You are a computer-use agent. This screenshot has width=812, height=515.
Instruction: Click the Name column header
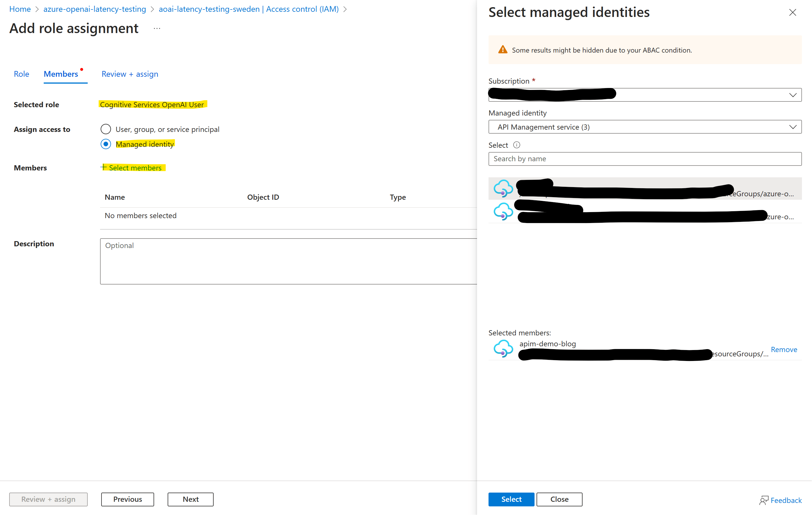click(x=115, y=197)
